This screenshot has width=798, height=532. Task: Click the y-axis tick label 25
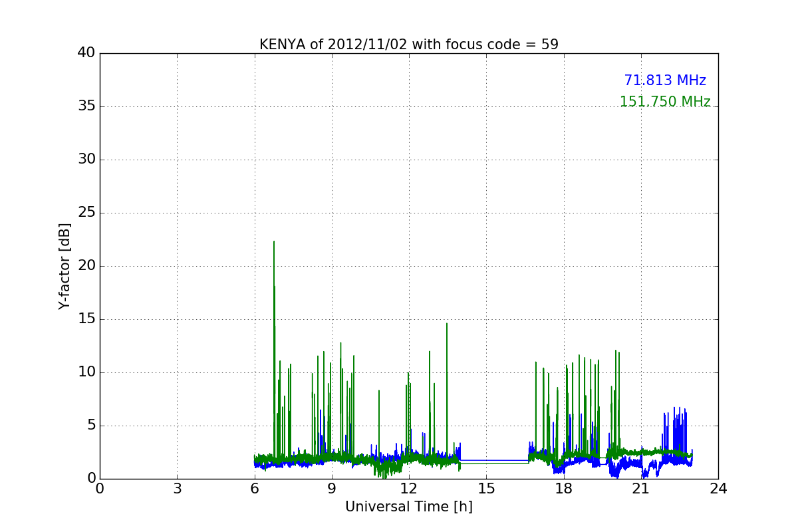86,213
